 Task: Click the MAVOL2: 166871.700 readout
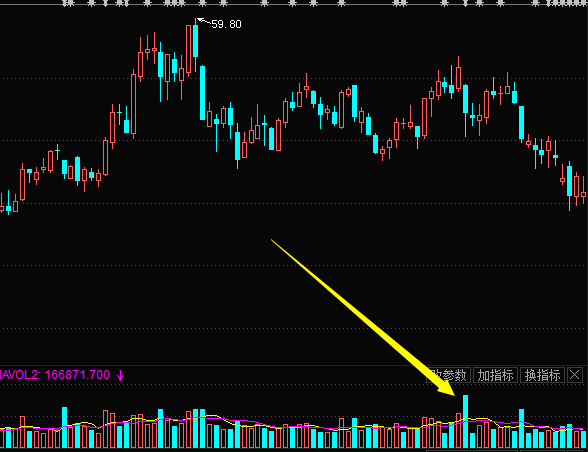pyautogui.click(x=55, y=375)
